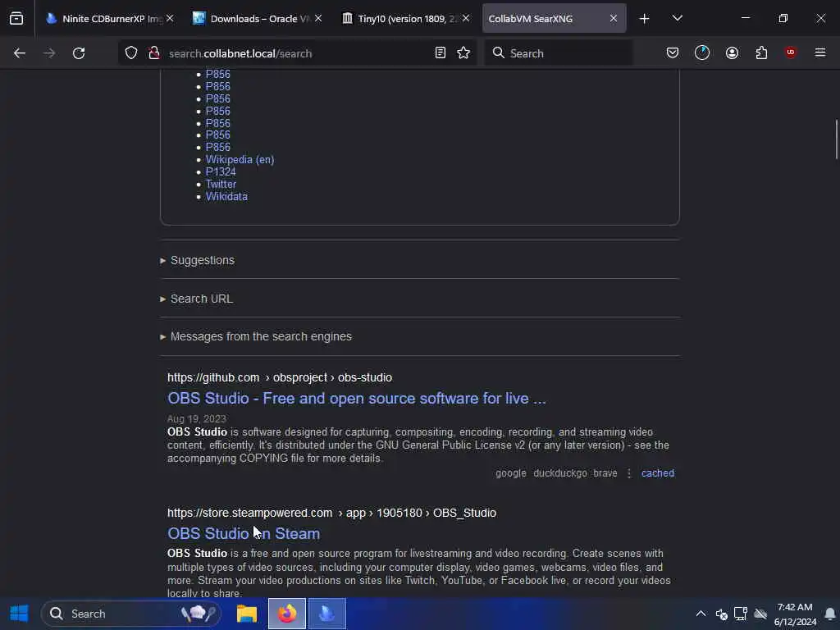Switch to Firefox in the taskbar
Viewport: 840px width, 630px height.
[x=287, y=614]
